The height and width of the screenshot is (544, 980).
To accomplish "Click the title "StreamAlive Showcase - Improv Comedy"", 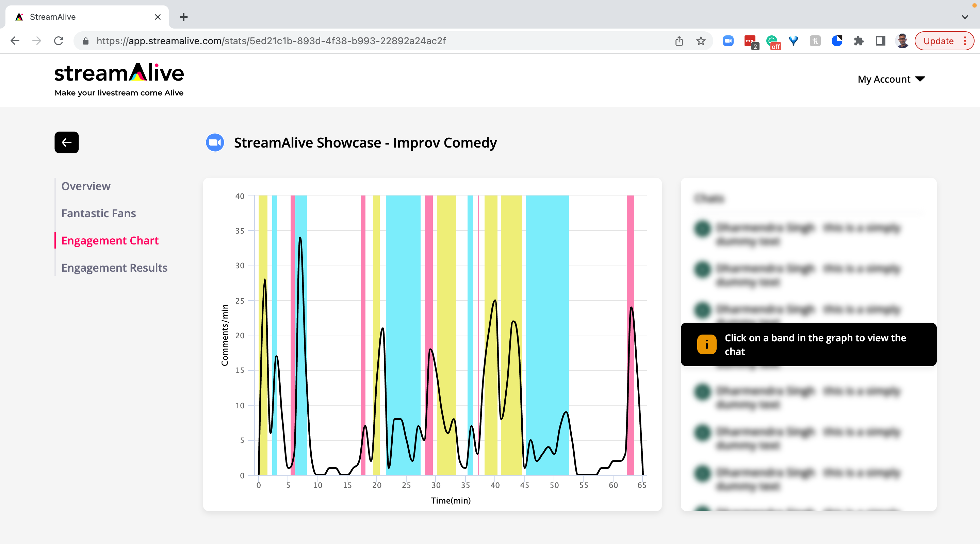I will click(365, 142).
